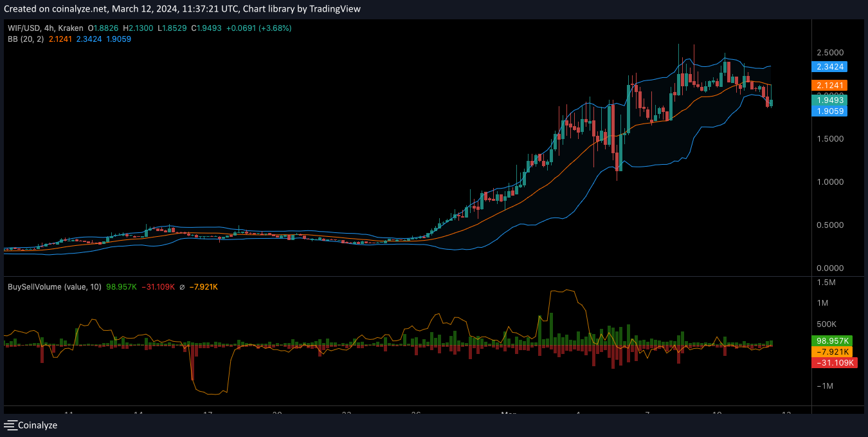Click the chart header text 'Created on coinalyze.net'
The height and width of the screenshot is (437, 868).
pos(58,9)
